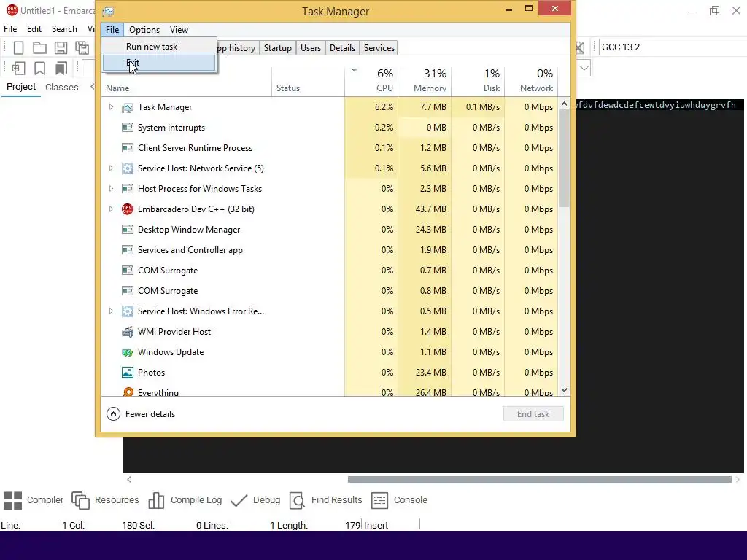Screen dimensions: 747x560
Task: Open Task Manager View menu
Action: pyautogui.click(x=179, y=29)
